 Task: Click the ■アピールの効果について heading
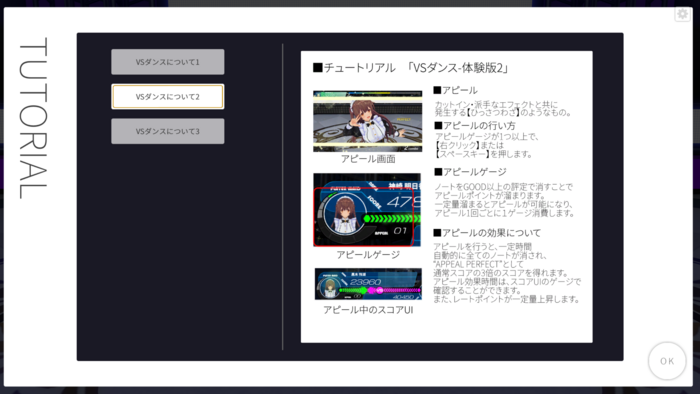click(487, 232)
